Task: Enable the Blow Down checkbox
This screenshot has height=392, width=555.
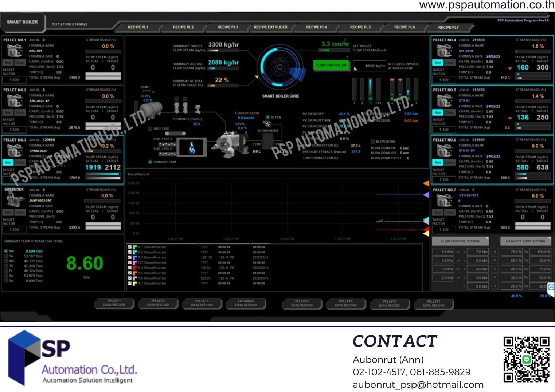Action: coord(372,142)
